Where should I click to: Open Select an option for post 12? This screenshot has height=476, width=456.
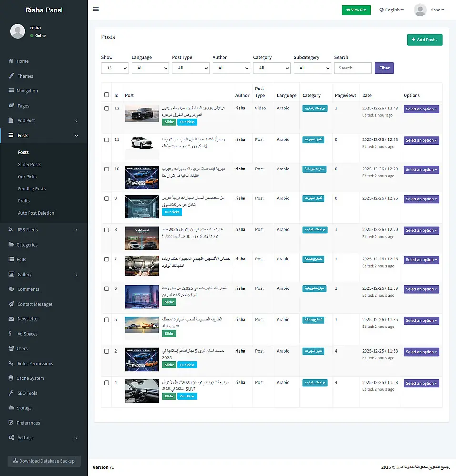421,109
